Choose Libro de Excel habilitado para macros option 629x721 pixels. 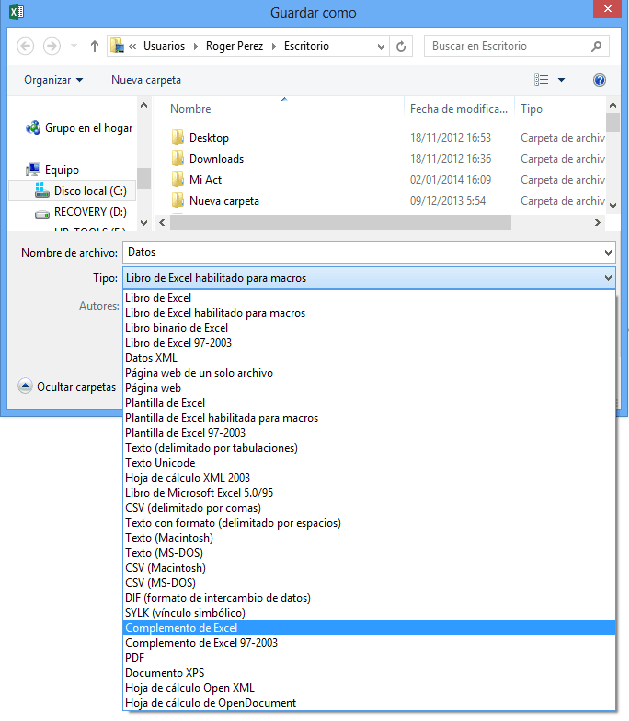click(369, 313)
